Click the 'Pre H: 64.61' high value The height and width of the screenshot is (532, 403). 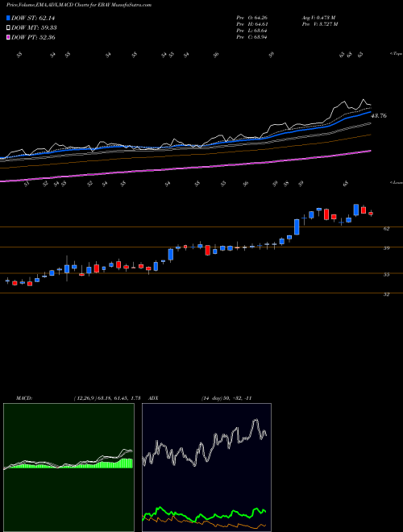[251, 24]
